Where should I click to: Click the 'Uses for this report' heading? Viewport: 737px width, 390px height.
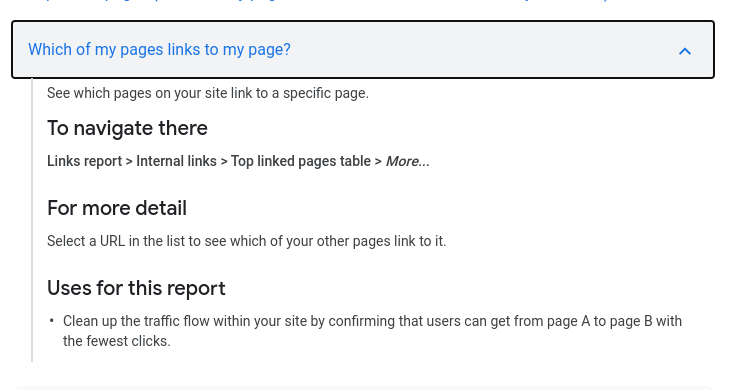click(x=136, y=288)
